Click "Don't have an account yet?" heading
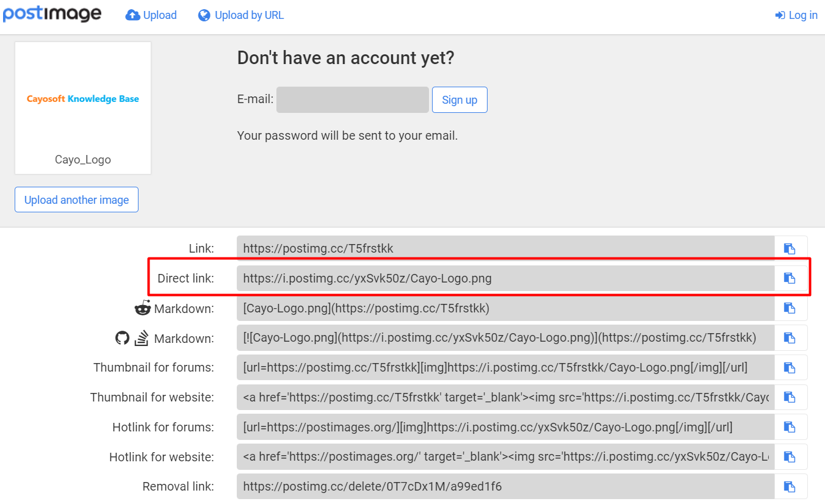 click(346, 58)
